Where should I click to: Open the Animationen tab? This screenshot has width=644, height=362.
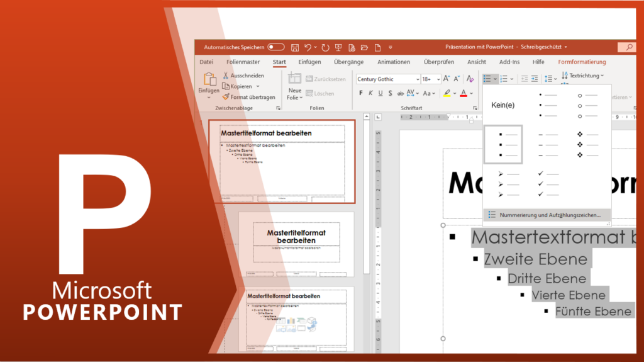[394, 62]
